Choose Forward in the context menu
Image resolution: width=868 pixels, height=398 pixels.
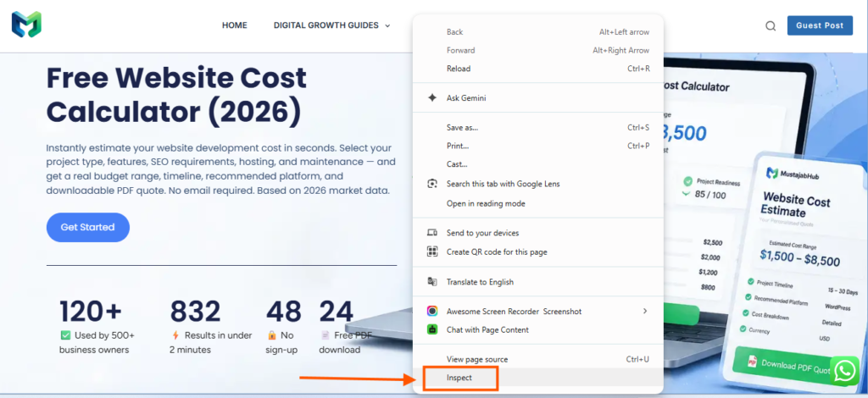[538, 50]
